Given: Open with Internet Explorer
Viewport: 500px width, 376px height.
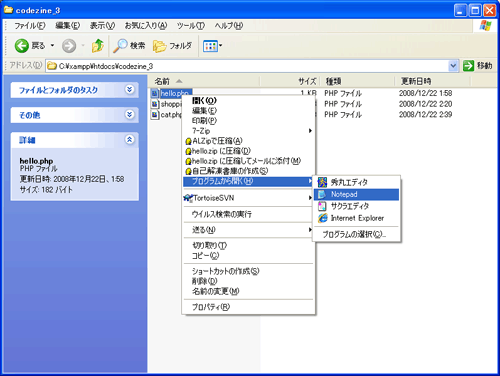Looking at the screenshot, I should pos(356,218).
